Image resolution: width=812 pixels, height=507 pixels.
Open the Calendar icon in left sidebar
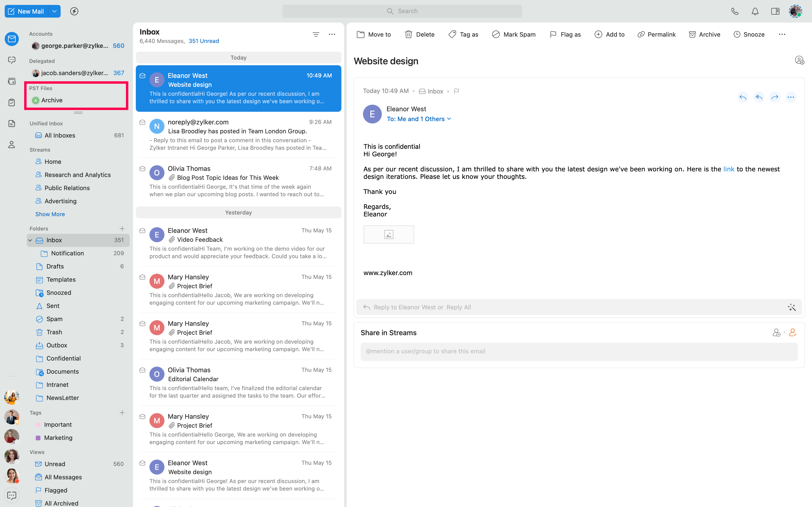point(12,81)
